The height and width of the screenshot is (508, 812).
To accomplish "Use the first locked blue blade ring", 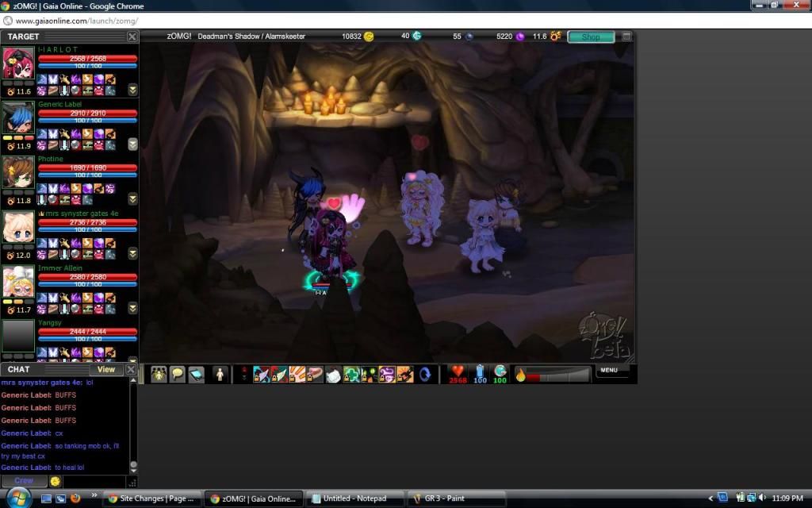I will tap(261, 375).
